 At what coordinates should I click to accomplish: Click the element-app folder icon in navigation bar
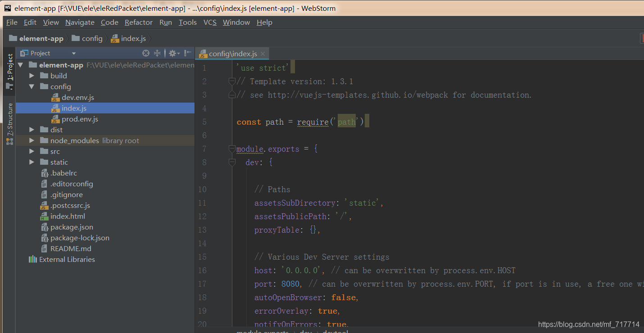click(13, 38)
